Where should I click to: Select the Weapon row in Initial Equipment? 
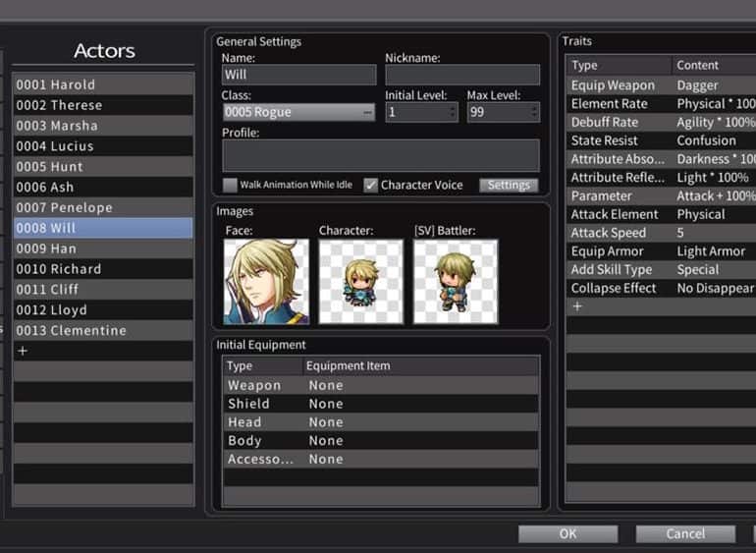tap(380, 385)
